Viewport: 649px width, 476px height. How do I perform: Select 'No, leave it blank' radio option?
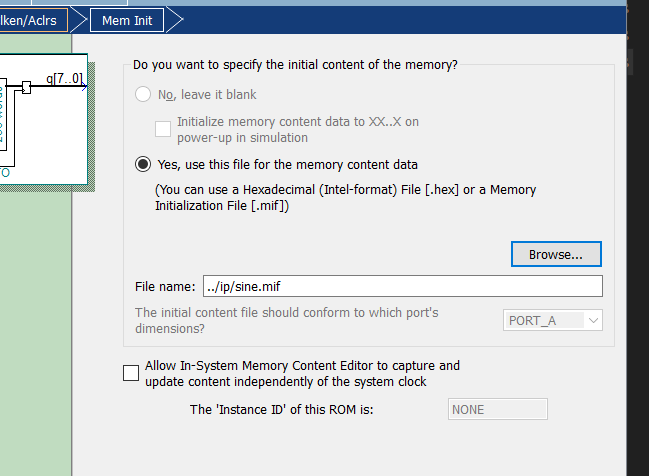pos(143,95)
